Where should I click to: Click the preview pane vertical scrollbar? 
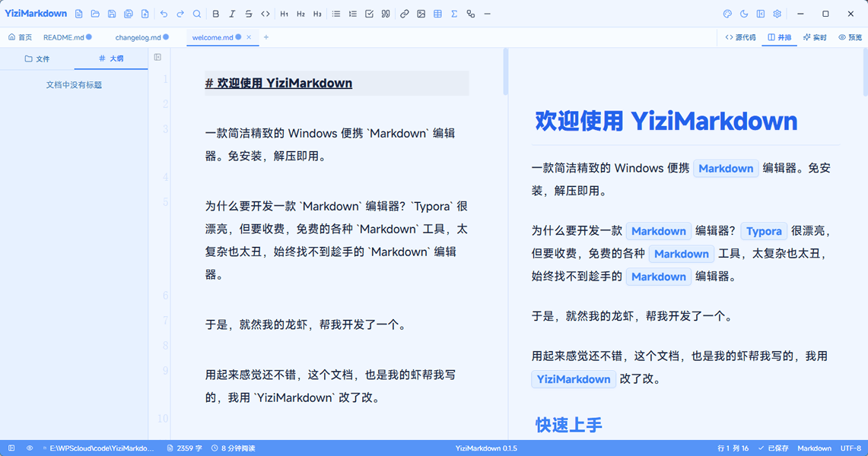coord(865,72)
